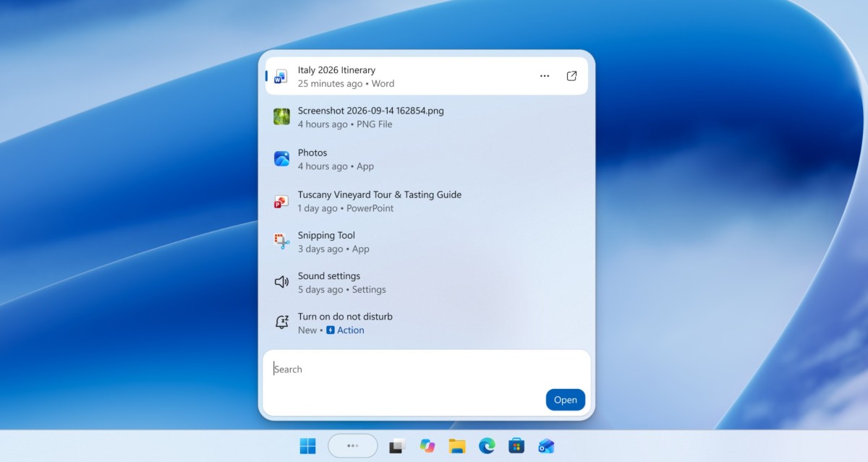Image resolution: width=868 pixels, height=462 pixels.
Task: Select the Italy 2026 Itinerary title
Action: coord(336,70)
